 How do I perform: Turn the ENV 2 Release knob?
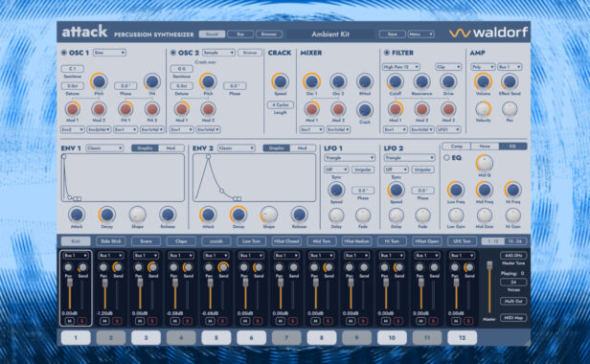click(x=299, y=215)
